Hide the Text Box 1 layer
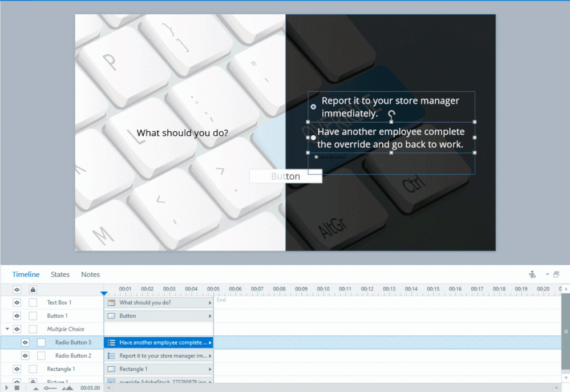 tap(17, 302)
